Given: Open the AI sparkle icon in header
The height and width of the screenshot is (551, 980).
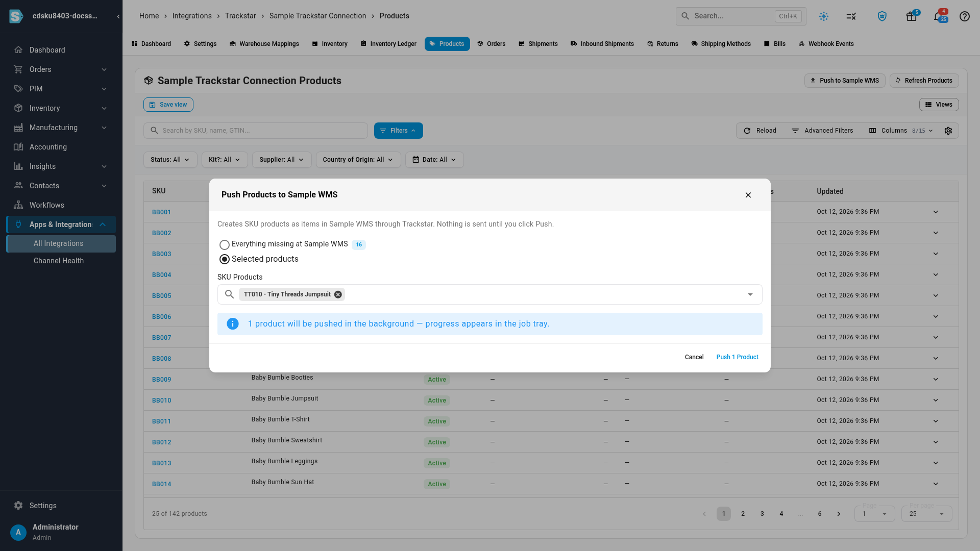Looking at the screenshot, I should (824, 16).
